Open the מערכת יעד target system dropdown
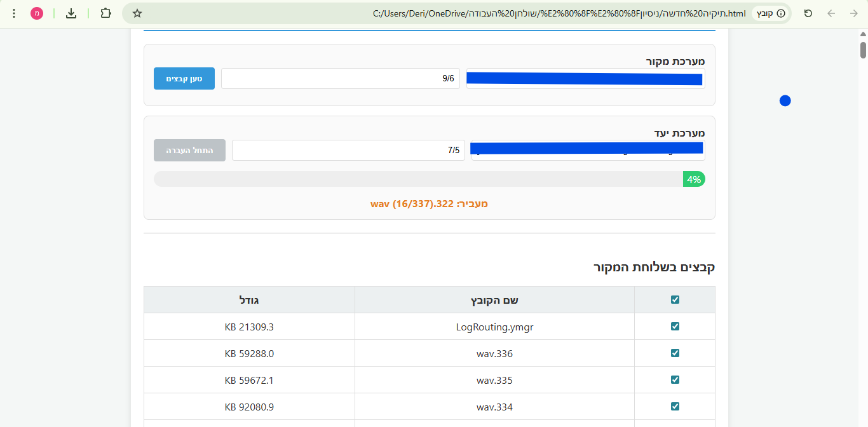 (x=587, y=150)
